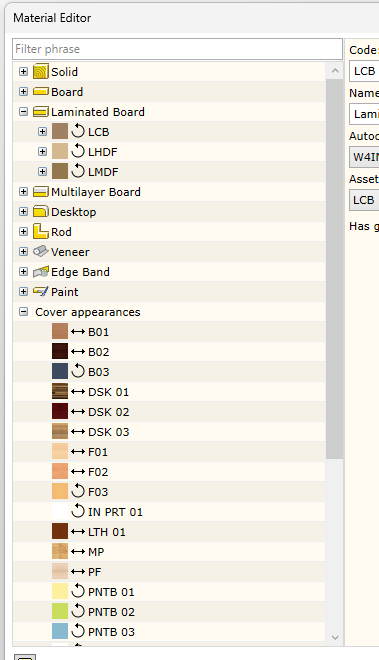Screen dimensions: 379x660
Task: Click the grain arrow beside DSK 02
Action: tap(78, 412)
